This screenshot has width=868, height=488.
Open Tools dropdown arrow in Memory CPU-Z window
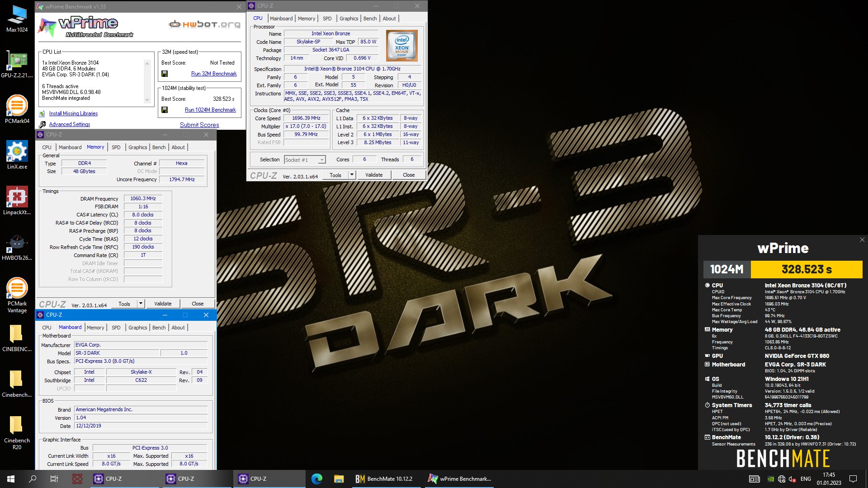coord(141,304)
